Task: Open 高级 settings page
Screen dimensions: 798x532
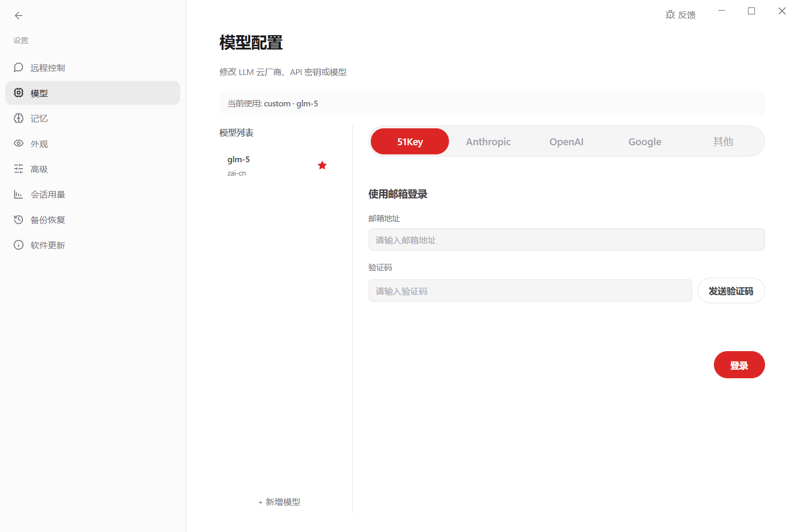Action: (93, 169)
